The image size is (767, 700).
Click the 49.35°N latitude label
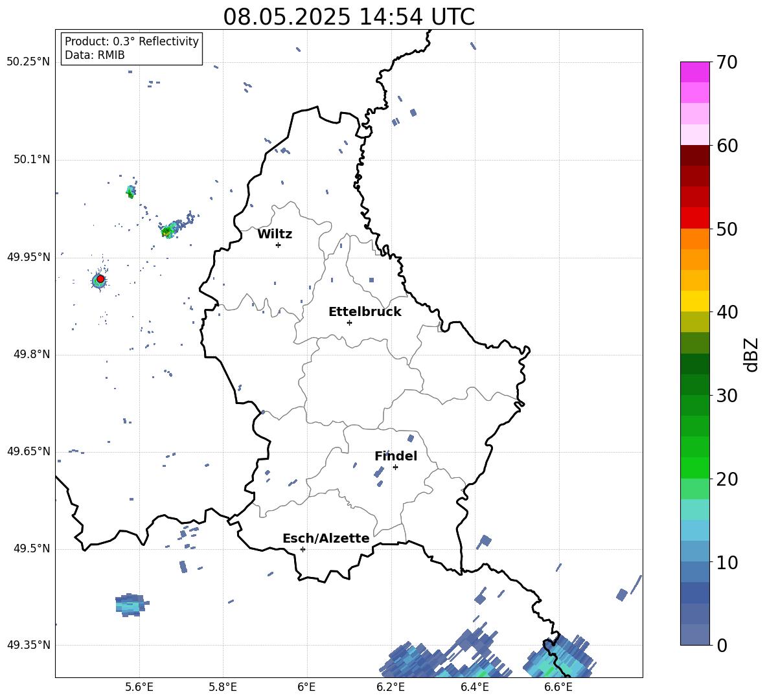(28, 645)
